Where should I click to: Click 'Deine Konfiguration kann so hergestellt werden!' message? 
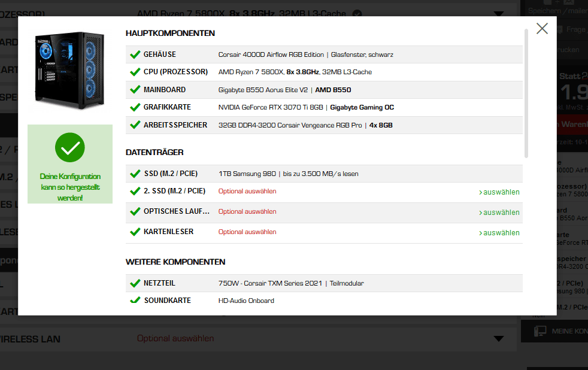coord(70,187)
